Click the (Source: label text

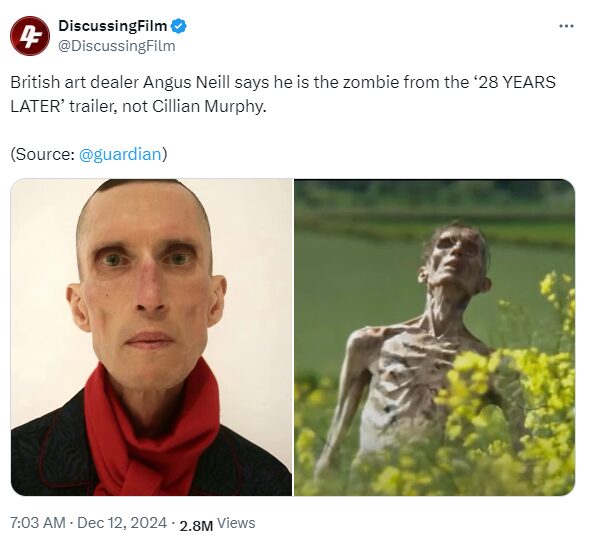click(43, 154)
